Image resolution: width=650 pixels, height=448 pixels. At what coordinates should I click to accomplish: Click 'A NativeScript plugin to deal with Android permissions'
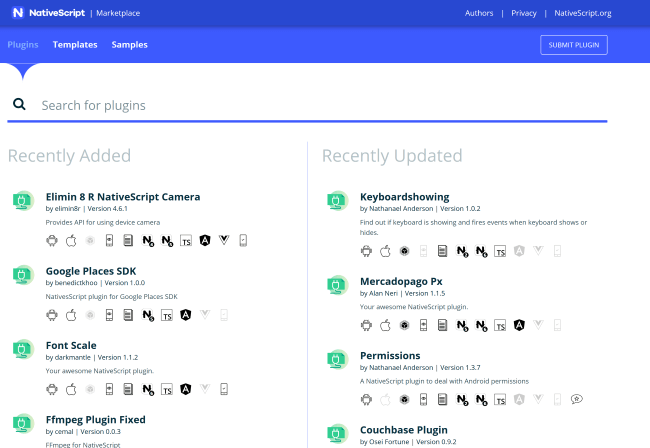tap(444, 381)
